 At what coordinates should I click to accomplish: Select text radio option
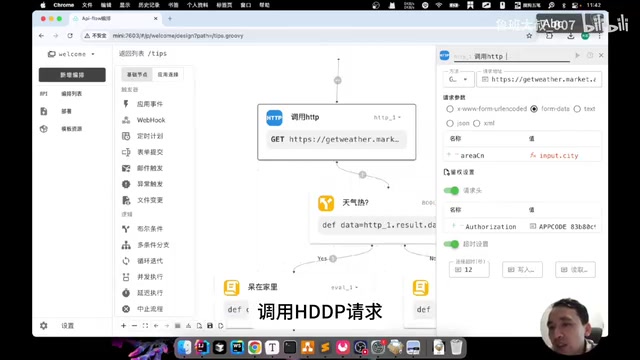pyautogui.click(x=577, y=109)
